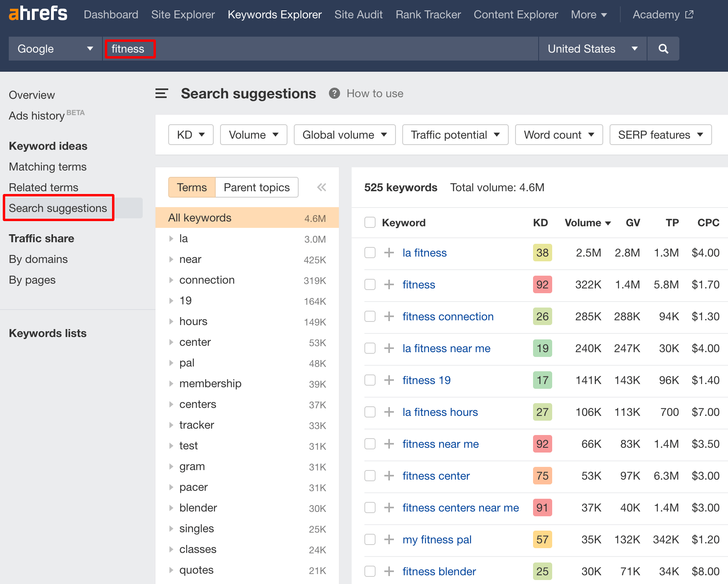Screen dimensions: 728x584
Task: Sort by the Volume column header
Action: [x=588, y=223]
